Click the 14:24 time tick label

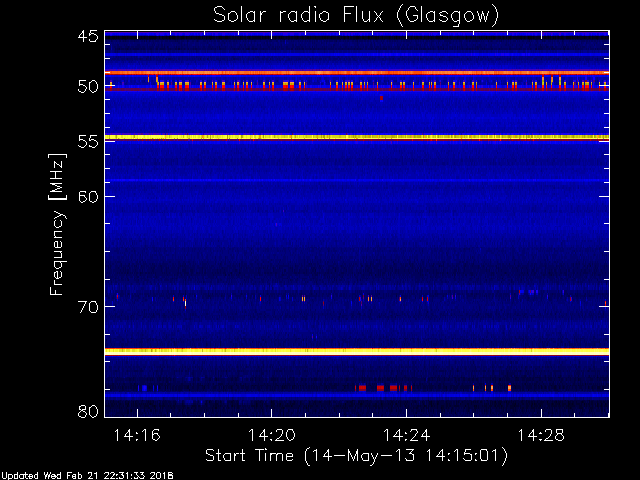[407, 435]
